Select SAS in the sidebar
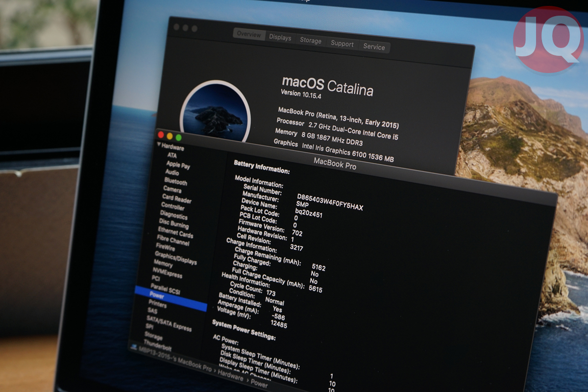The width and height of the screenshot is (588, 392). (x=152, y=312)
